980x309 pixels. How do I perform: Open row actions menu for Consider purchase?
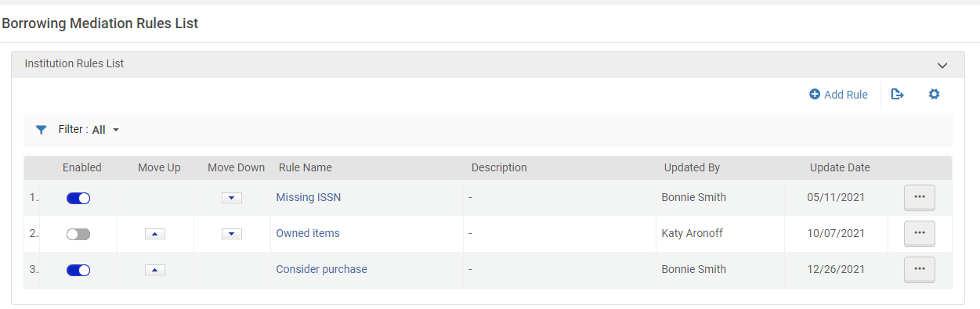920,270
